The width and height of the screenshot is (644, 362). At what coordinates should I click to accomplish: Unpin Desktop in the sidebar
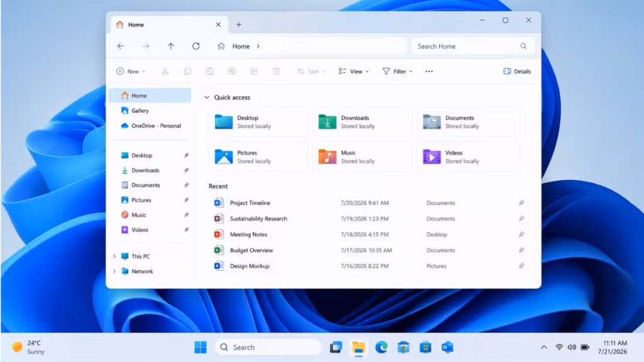pos(186,155)
